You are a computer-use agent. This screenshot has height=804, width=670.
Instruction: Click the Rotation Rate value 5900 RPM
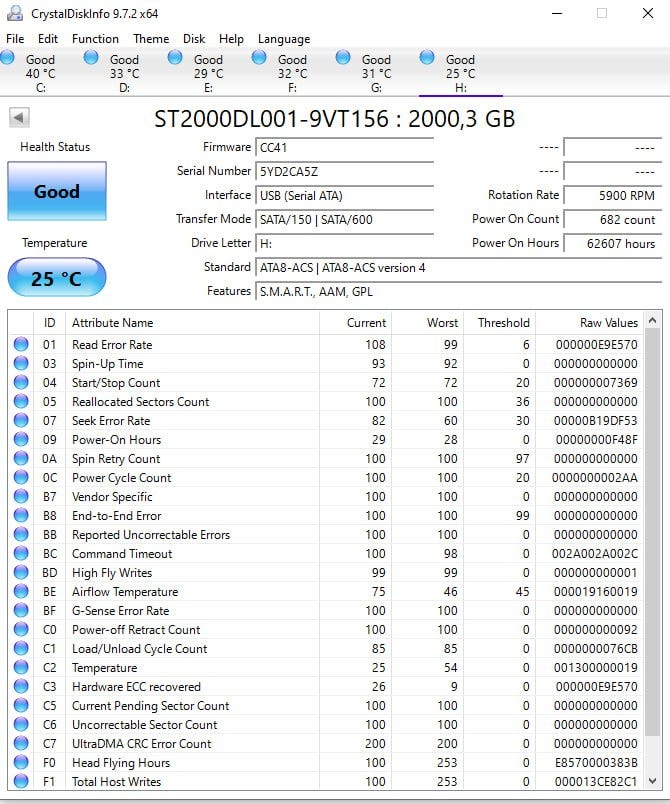[613, 195]
